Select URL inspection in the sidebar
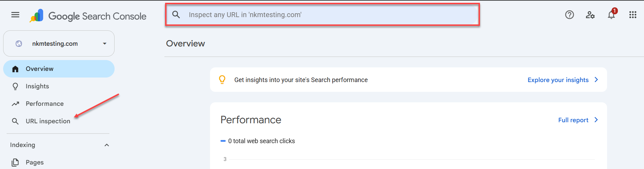Image resolution: width=644 pixels, height=169 pixels. 59,121
